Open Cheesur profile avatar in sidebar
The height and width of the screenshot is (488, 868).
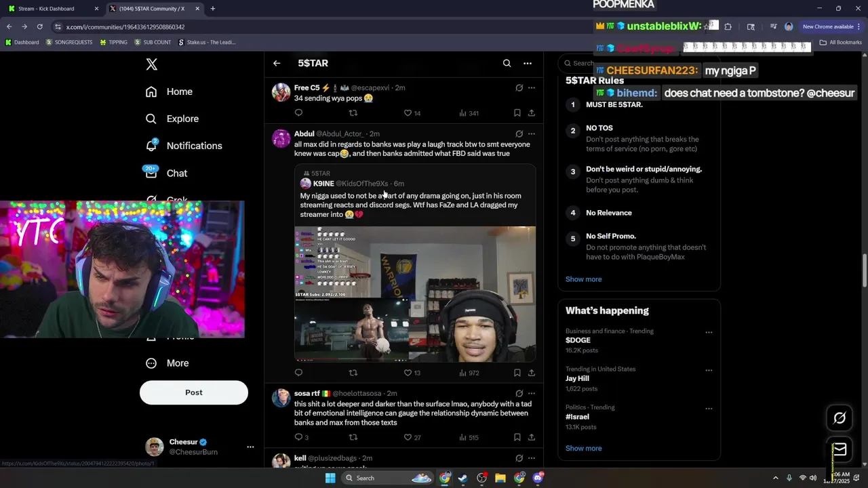pyautogui.click(x=155, y=447)
